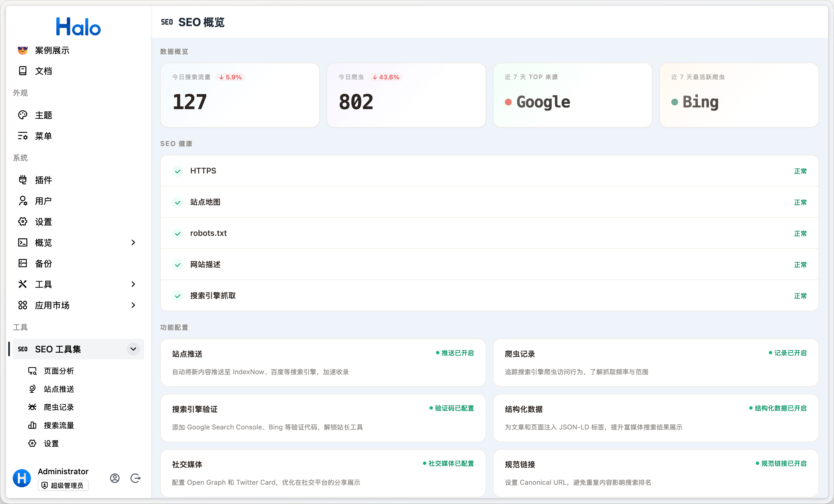
Task: Click the 今日搜索流量 127 stats card
Action: tap(240, 95)
